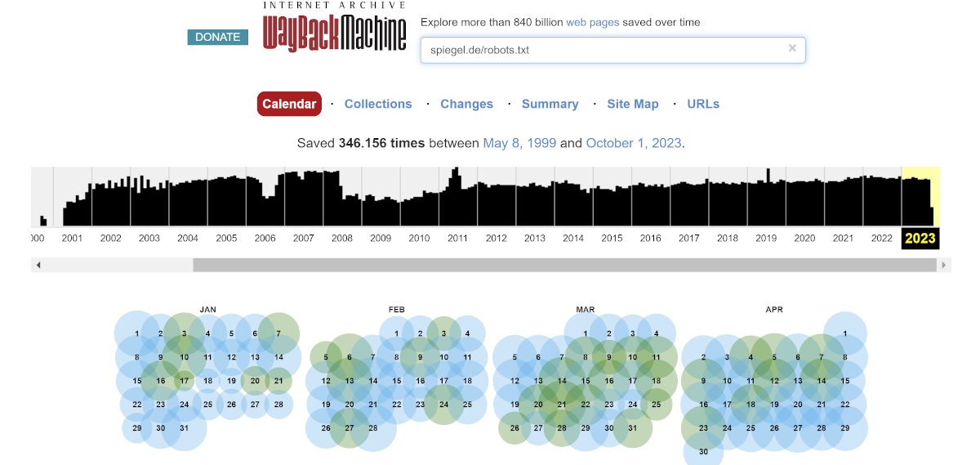Select January 7 in the calendar
The image size is (980, 465).
pos(278,333)
